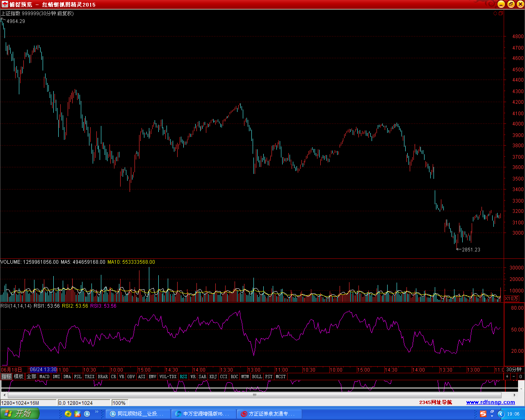Switch indicator to MTM

(245, 377)
